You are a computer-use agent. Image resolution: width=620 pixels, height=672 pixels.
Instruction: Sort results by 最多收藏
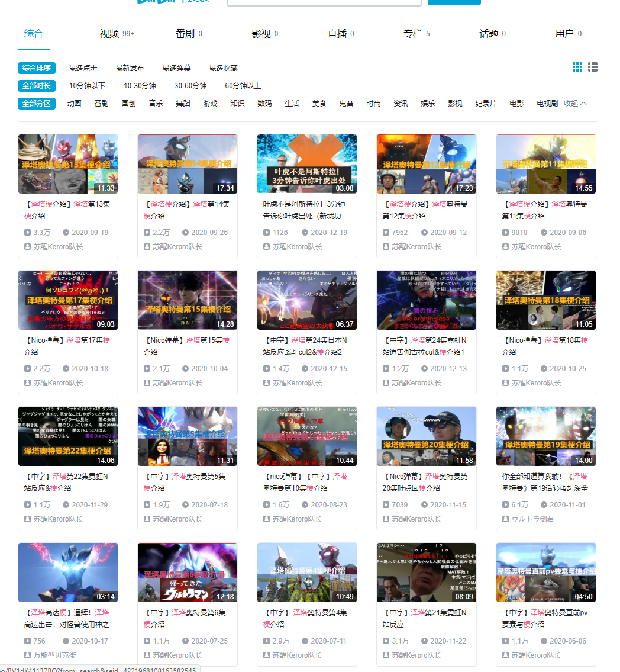pos(223,67)
